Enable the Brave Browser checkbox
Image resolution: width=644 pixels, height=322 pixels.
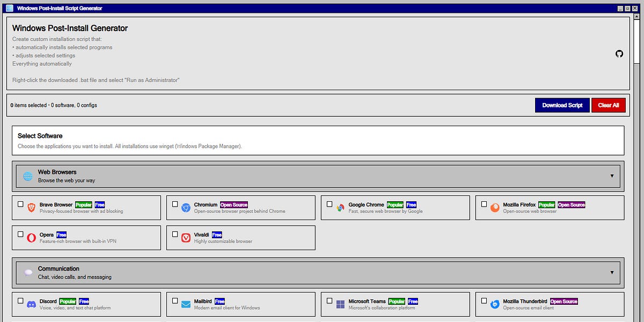click(x=20, y=204)
